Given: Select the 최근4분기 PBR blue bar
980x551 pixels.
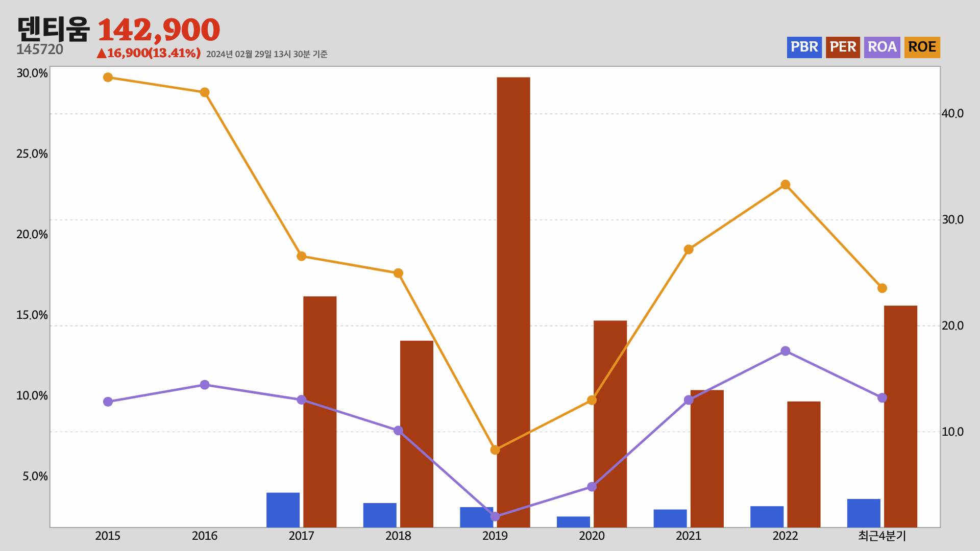Looking at the screenshot, I should coord(864,513).
